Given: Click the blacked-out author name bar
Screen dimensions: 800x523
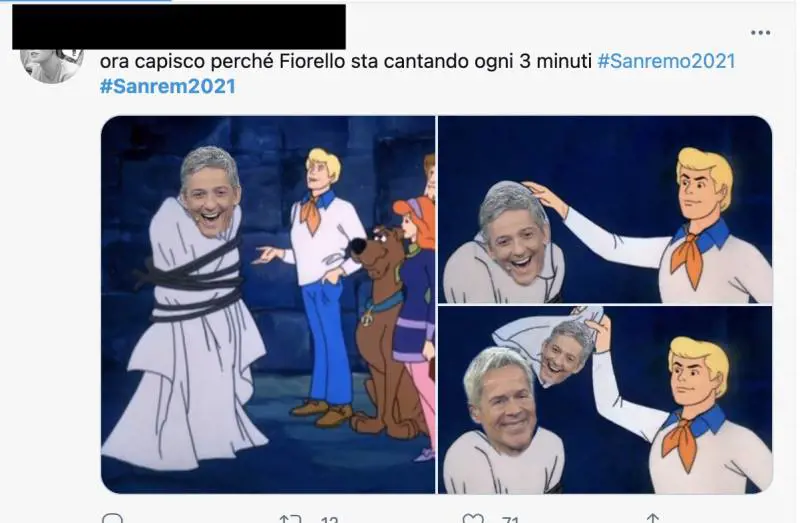Looking at the screenshot, I should 179,27.
